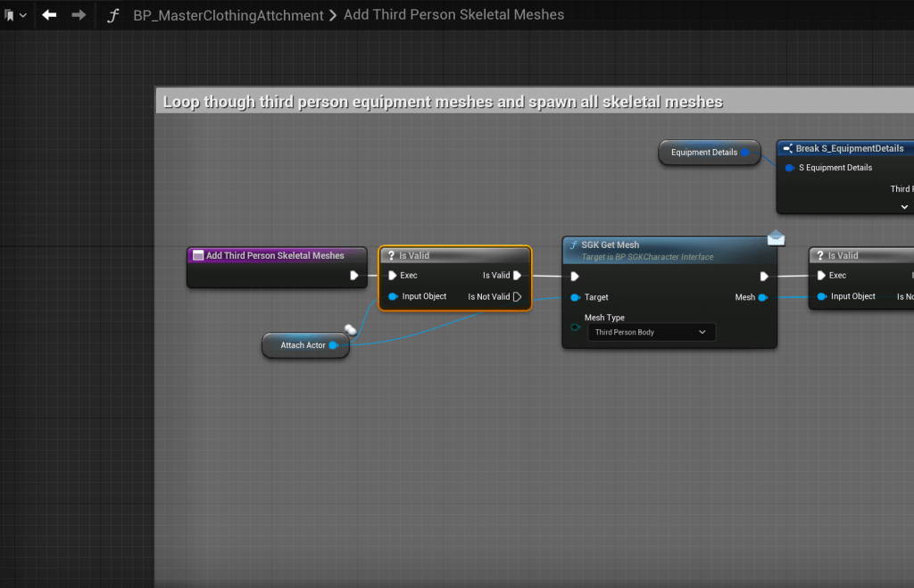Click the reroute knot above Attach Actor
914x588 pixels.
click(x=350, y=330)
